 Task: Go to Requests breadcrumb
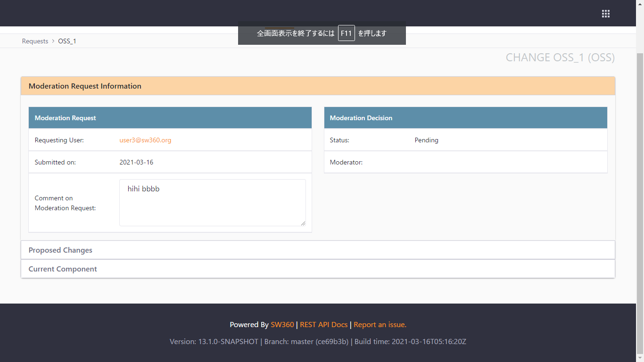(35, 41)
